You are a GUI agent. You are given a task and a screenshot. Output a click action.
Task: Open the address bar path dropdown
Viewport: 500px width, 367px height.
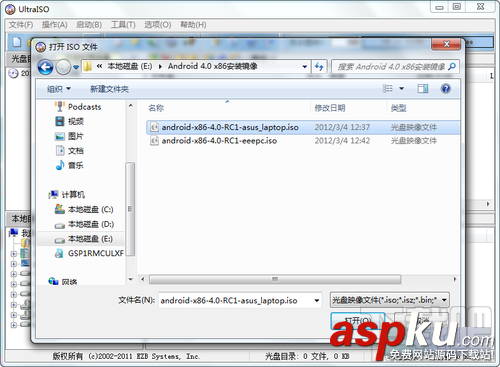click(305, 67)
